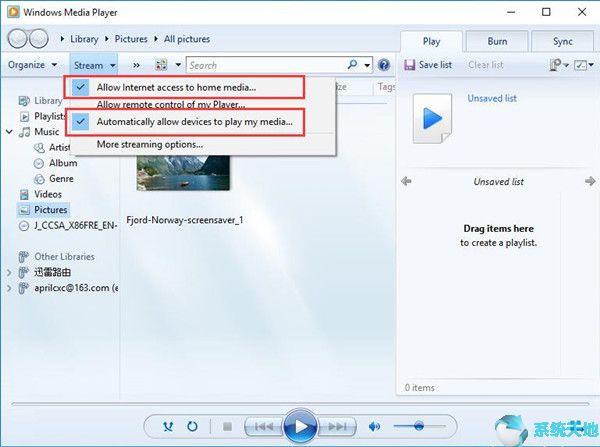Click Pictures in the breadcrumb

tap(131, 39)
